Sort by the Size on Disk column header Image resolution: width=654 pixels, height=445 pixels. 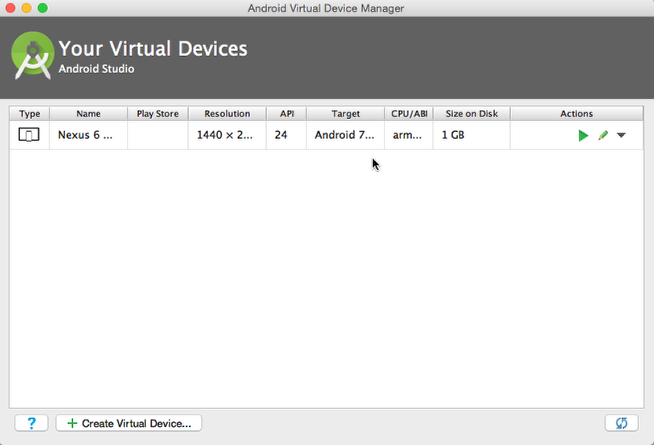click(x=472, y=113)
